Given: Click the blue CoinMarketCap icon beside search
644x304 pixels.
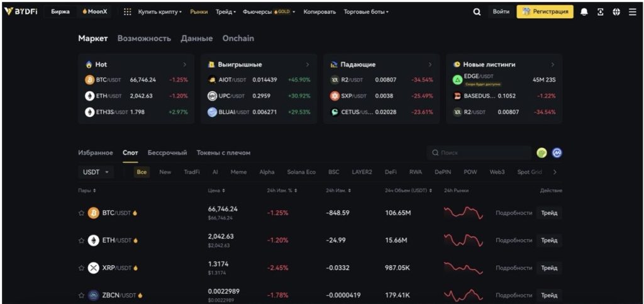Looking at the screenshot, I should tap(557, 153).
